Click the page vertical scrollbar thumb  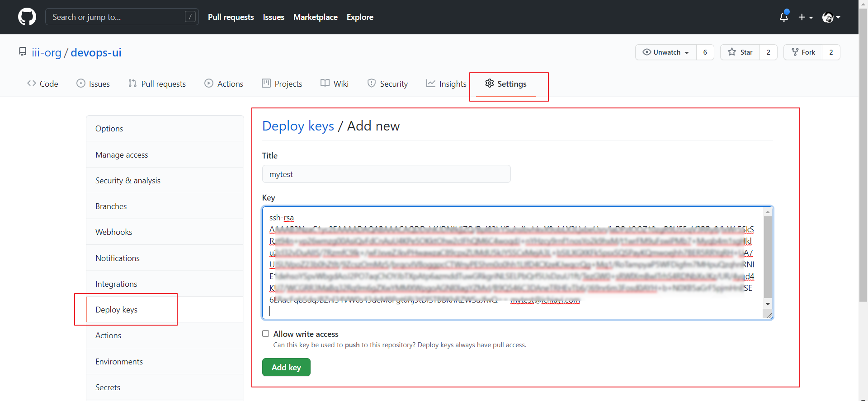click(x=863, y=155)
